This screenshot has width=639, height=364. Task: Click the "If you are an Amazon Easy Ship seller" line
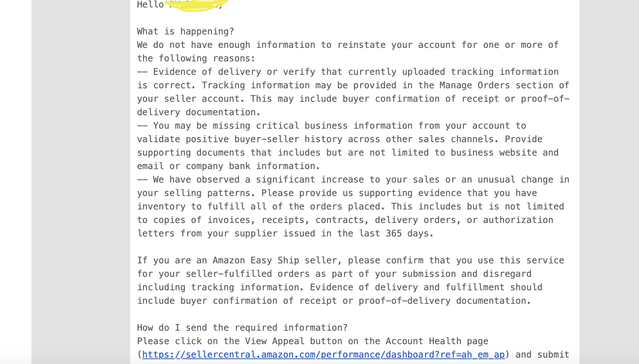(x=350, y=260)
